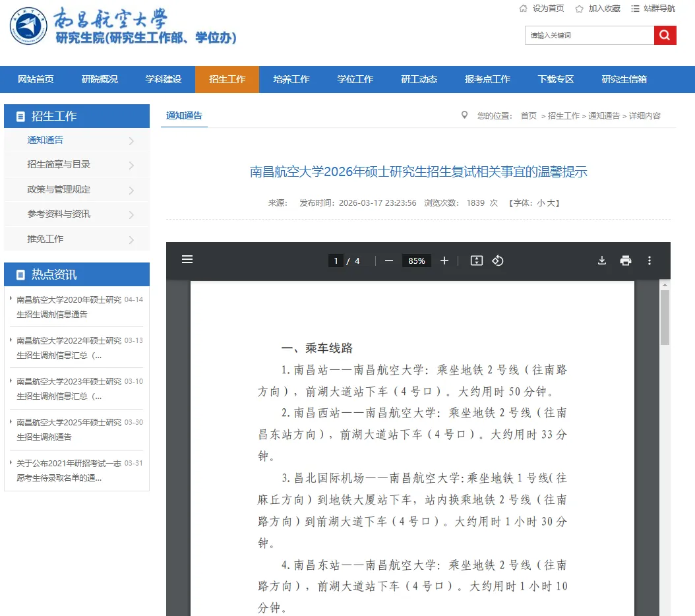Set font size to 小

(x=541, y=203)
